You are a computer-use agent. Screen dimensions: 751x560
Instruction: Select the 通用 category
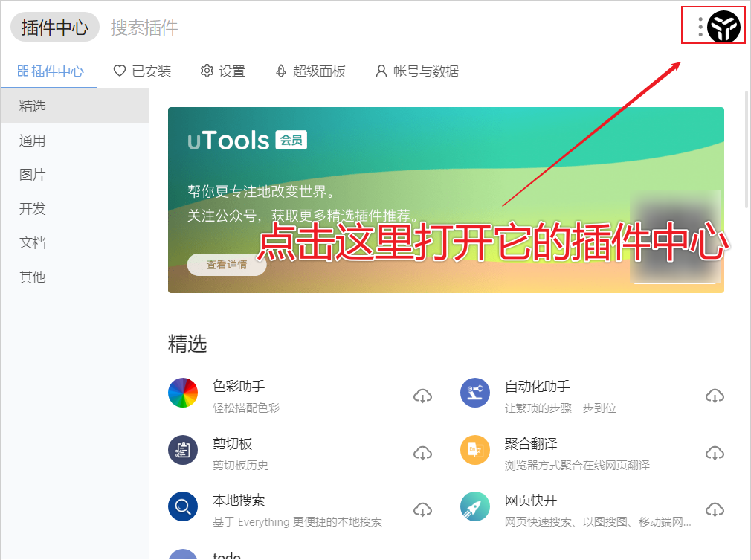click(75, 141)
